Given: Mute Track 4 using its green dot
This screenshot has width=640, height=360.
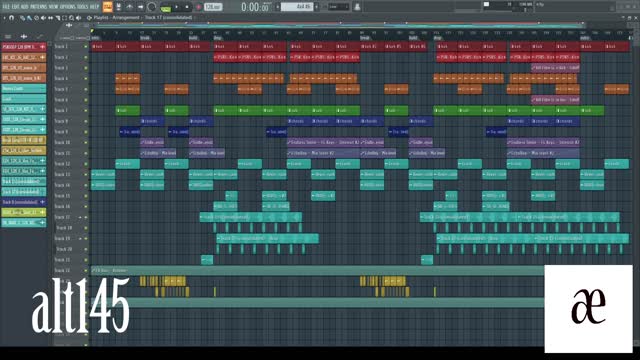Looking at the screenshot, I should click(x=86, y=78).
